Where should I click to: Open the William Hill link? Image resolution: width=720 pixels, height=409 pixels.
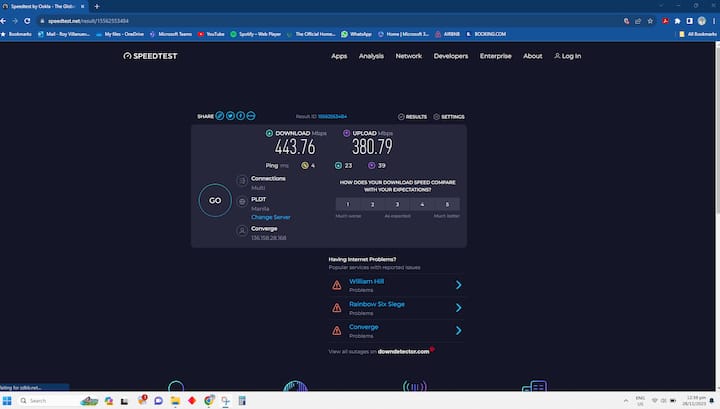coord(366,281)
